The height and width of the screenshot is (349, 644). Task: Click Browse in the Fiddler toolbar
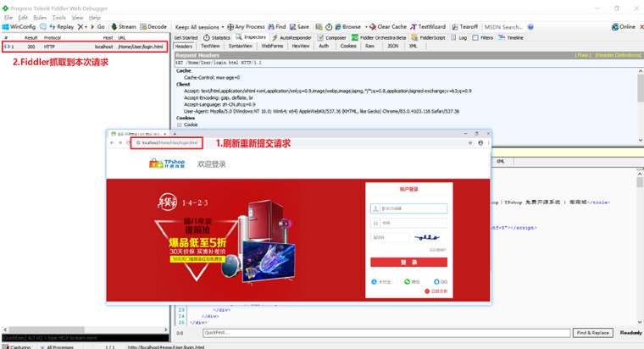point(348,27)
